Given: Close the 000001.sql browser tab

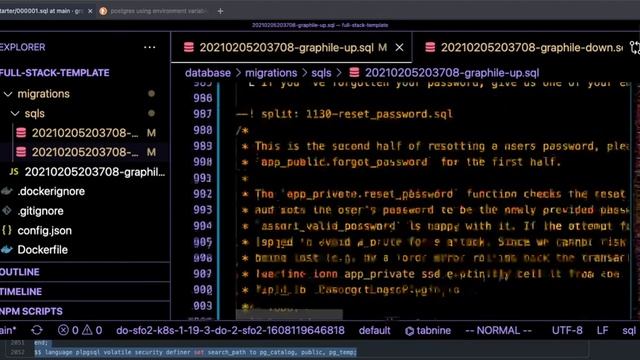Looking at the screenshot, I should click(x=90, y=11).
